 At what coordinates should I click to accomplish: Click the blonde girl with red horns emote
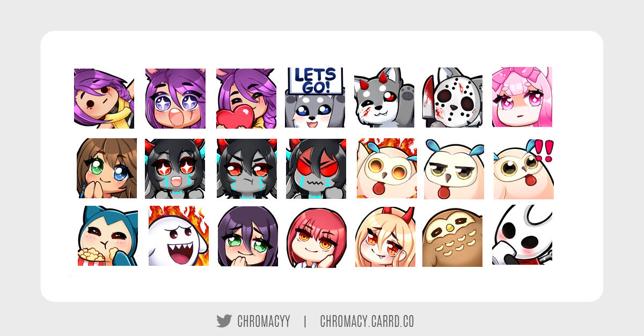pyautogui.click(x=385, y=237)
